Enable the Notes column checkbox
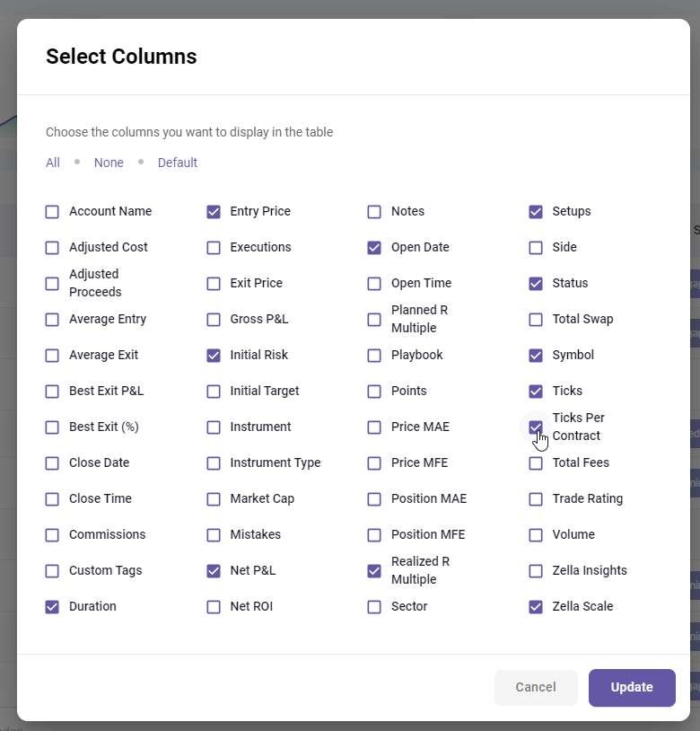This screenshot has width=700, height=731. click(374, 212)
